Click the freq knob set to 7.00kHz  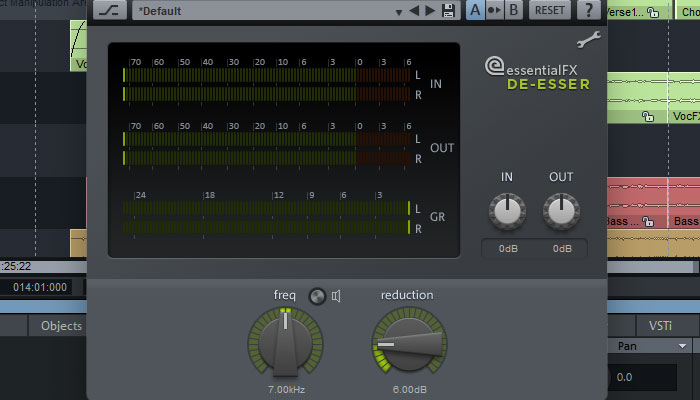click(x=286, y=344)
